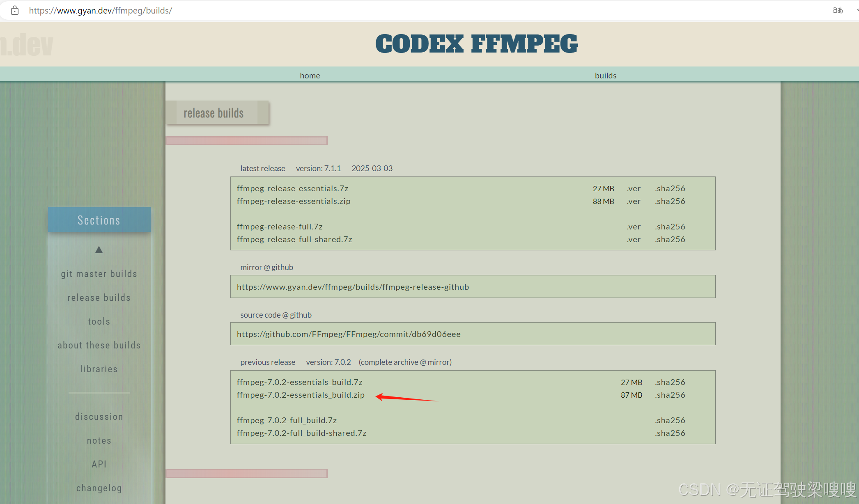The width and height of the screenshot is (859, 504).
Task: Click the release builds heading
Action: (214, 113)
